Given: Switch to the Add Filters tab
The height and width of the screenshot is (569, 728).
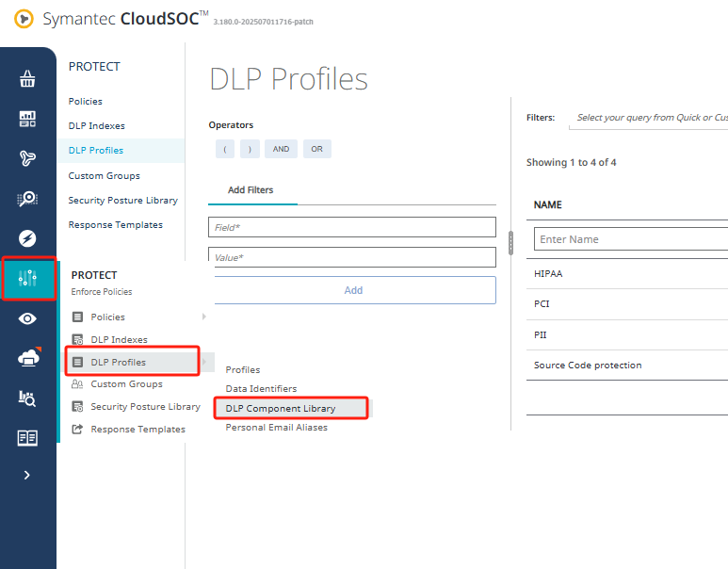Looking at the screenshot, I should pos(251,190).
